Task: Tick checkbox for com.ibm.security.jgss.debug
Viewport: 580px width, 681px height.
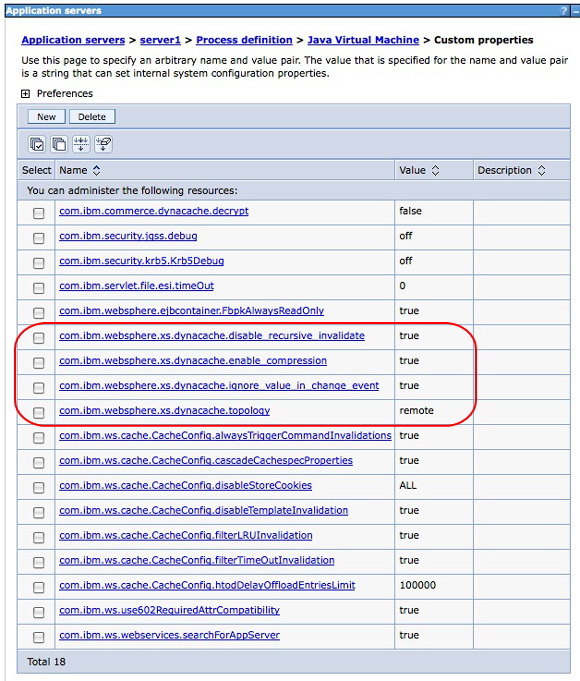Action: pyautogui.click(x=39, y=238)
